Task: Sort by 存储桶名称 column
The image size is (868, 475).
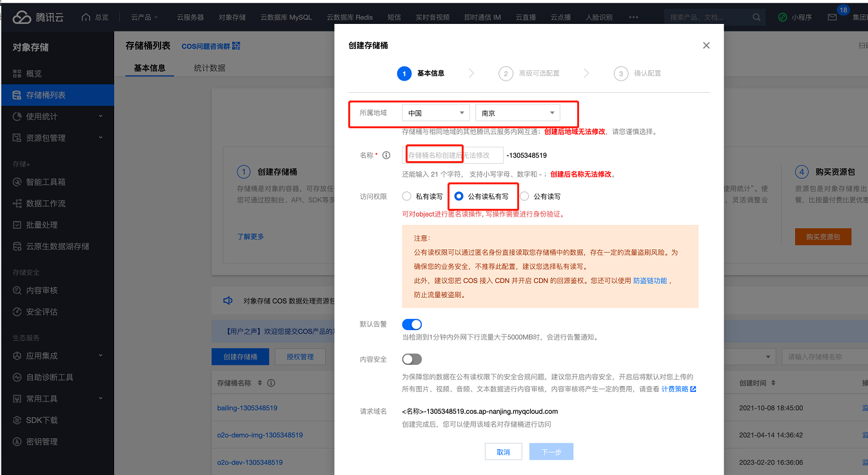Action: pos(260,383)
